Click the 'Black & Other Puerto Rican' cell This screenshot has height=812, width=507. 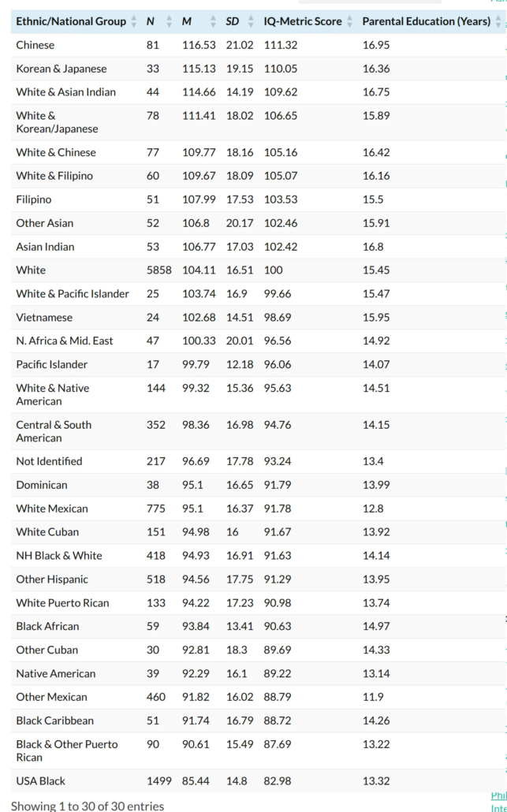tap(66, 751)
